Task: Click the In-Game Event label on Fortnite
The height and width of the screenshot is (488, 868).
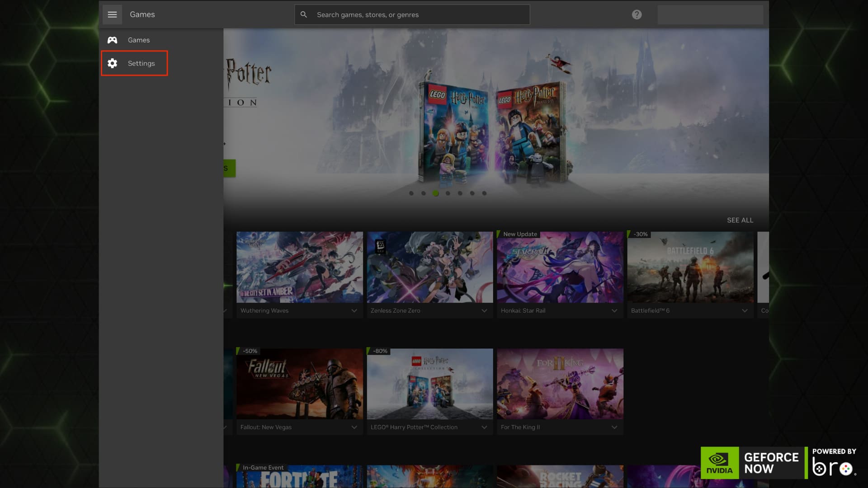Action: pyautogui.click(x=261, y=468)
